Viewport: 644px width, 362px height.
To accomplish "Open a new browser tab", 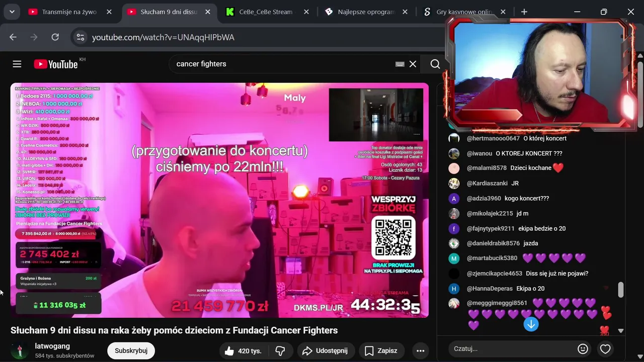I will (x=524, y=12).
